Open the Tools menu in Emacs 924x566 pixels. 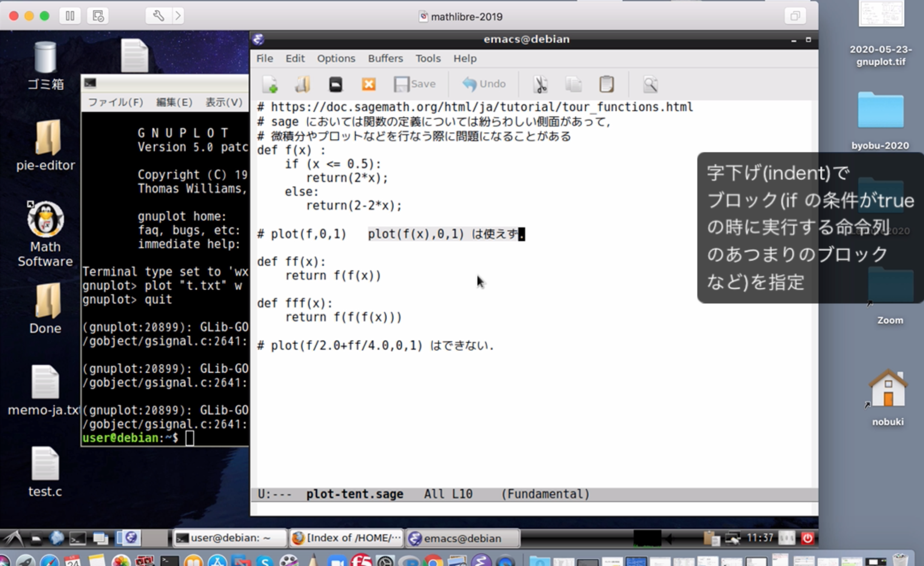point(428,58)
